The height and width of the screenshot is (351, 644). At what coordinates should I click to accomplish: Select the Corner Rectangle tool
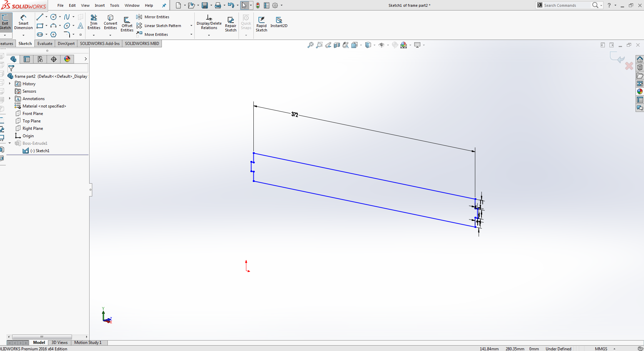pos(40,26)
